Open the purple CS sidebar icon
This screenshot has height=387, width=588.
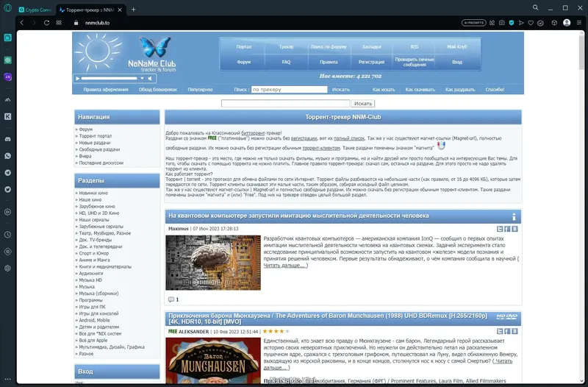(x=7, y=77)
